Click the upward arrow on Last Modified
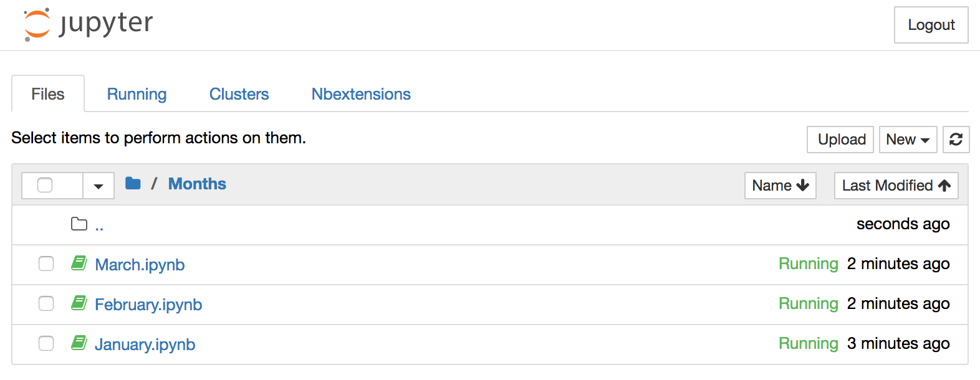 [943, 185]
